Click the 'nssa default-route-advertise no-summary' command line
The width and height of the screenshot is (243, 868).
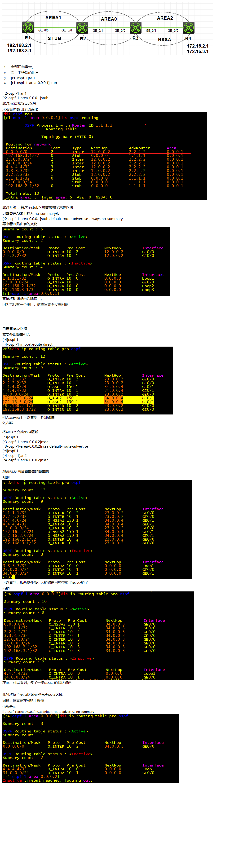(48, 712)
